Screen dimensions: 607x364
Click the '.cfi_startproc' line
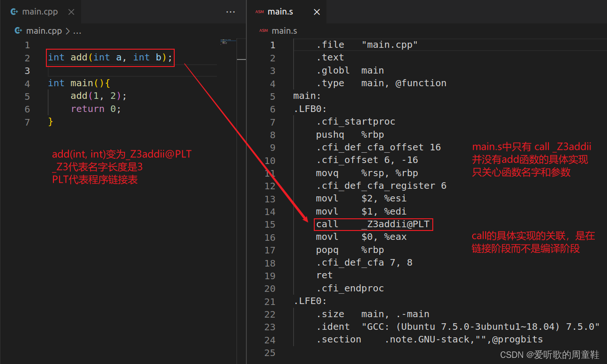(x=355, y=121)
